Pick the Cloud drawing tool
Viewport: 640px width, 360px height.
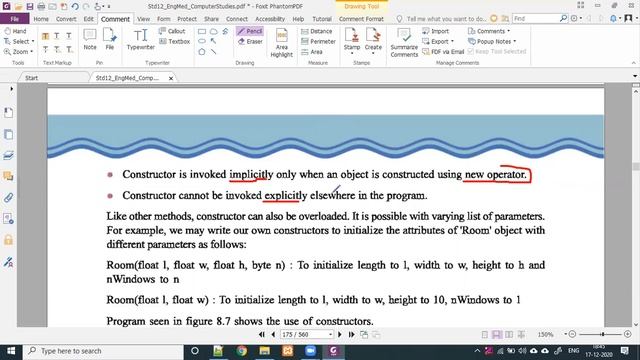(x=214, y=31)
